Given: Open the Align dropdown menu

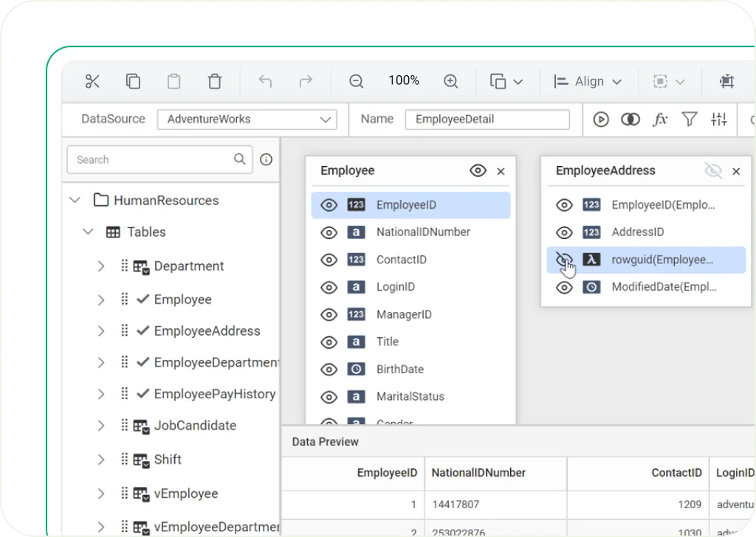Looking at the screenshot, I should [x=588, y=81].
